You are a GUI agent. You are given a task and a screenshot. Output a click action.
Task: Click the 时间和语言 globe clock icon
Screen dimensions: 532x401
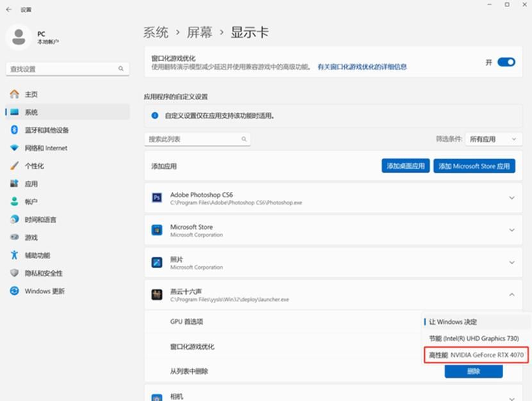(x=14, y=219)
